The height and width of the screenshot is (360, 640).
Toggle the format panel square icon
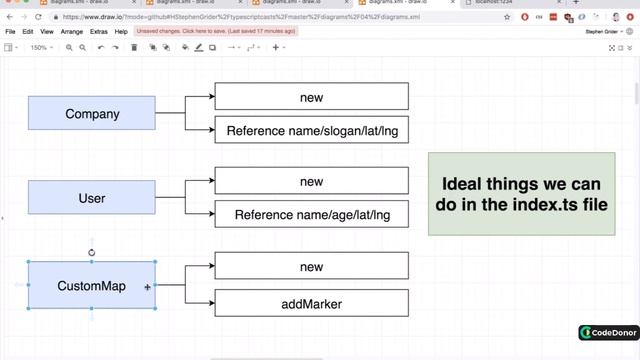621,48
